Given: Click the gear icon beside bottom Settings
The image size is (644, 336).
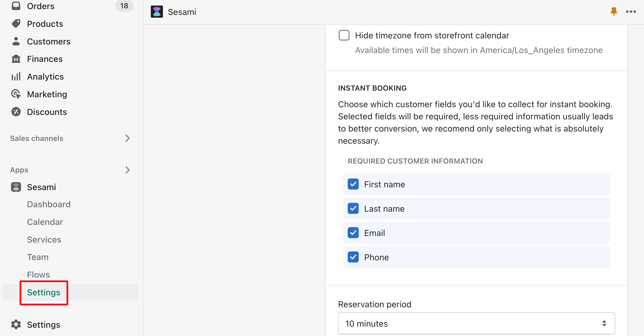Looking at the screenshot, I should pos(16,325).
